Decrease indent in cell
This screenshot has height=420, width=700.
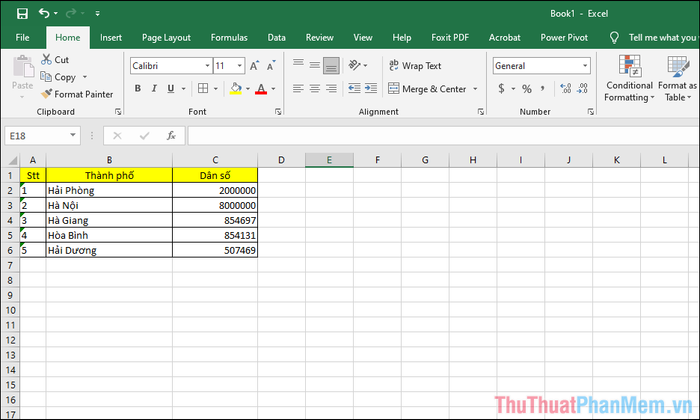tap(354, 88)
